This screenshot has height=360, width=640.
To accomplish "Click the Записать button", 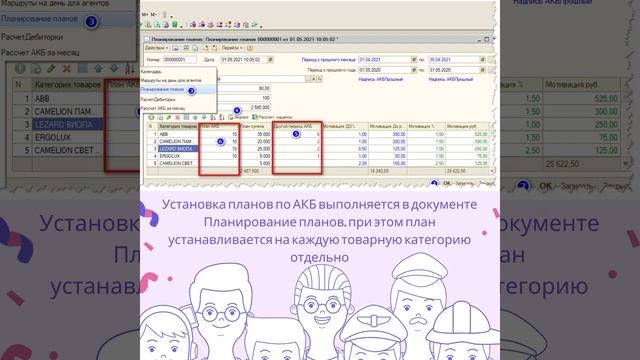I will click(x=464, y=184).
